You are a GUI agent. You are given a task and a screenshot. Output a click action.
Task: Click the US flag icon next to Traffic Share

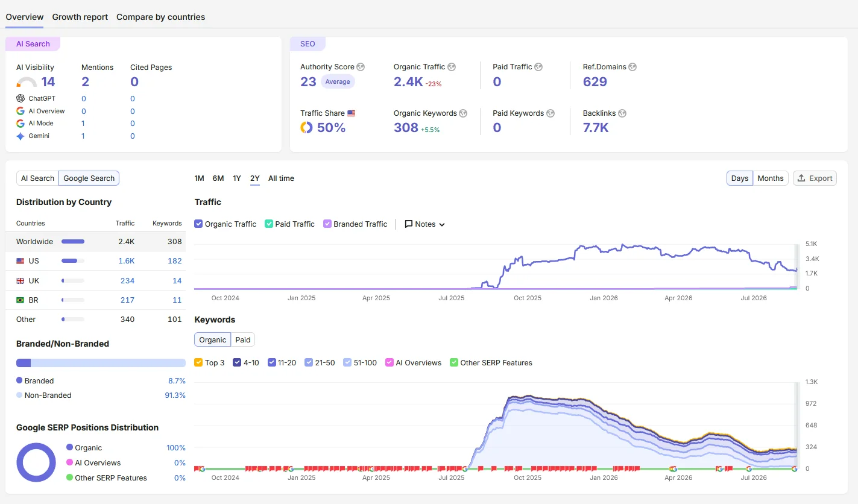coord(352,113)
